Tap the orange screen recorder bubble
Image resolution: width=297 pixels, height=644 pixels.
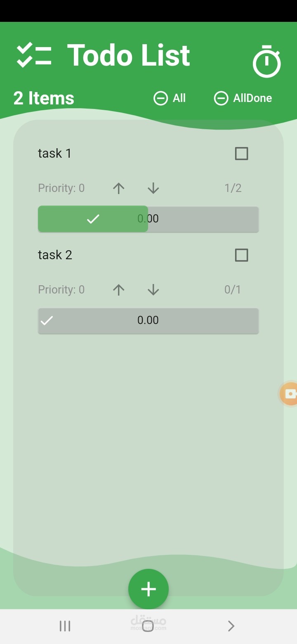[x=290, y=394]
